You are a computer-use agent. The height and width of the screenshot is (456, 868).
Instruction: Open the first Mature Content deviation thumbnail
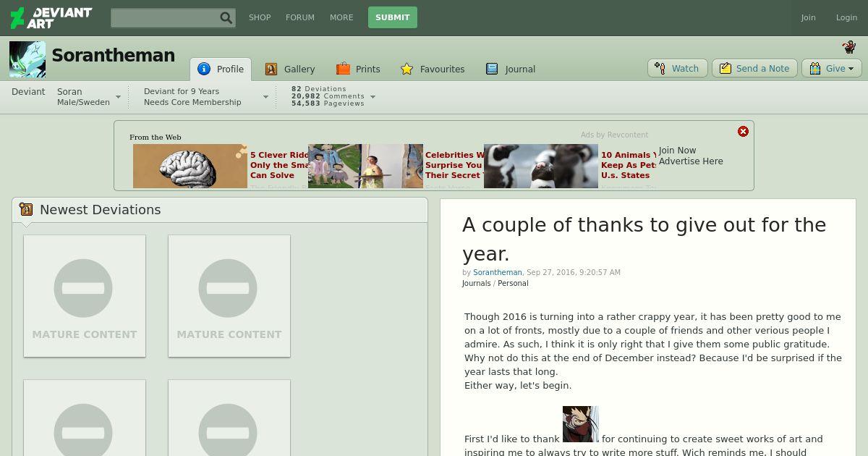click(x=85, y=296)
